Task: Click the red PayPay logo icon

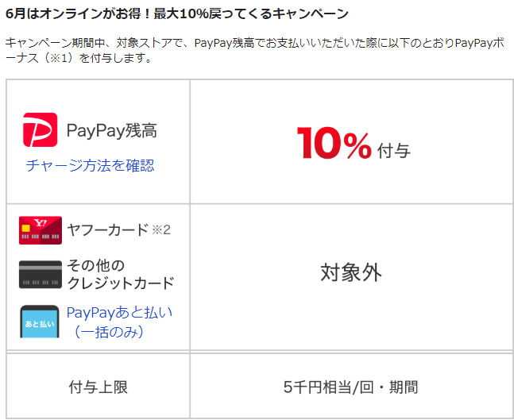Action: click(40, 129)
